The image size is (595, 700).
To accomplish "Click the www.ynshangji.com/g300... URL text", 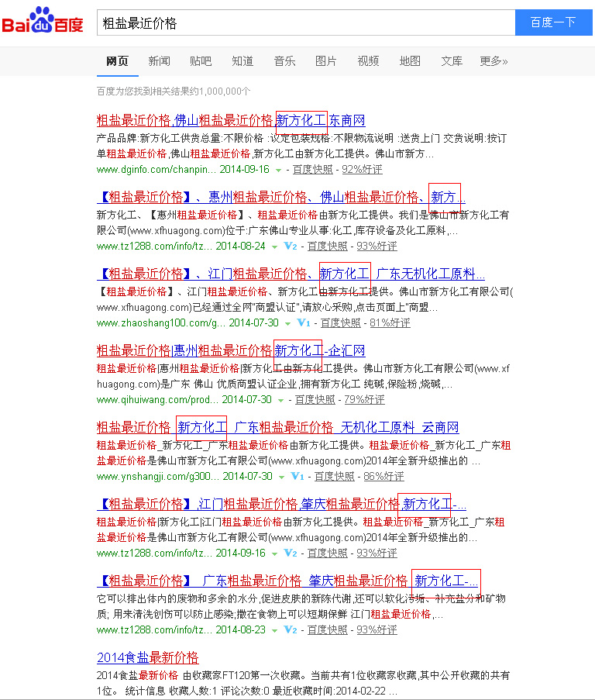I will pyautogui.click(x=158, y=477).
